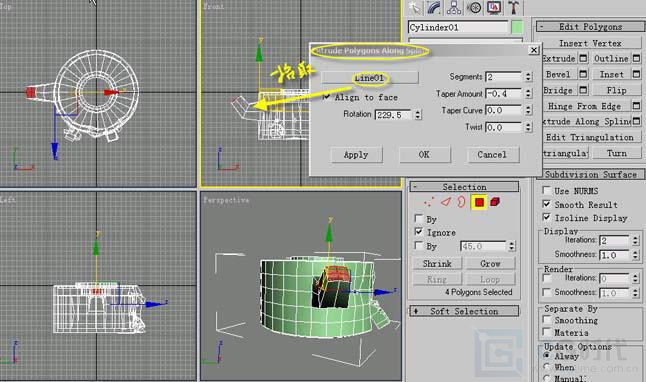Click Apply in the extrude dialog
Viewport: 646px width, 382px height.
[x=356, y=155]
